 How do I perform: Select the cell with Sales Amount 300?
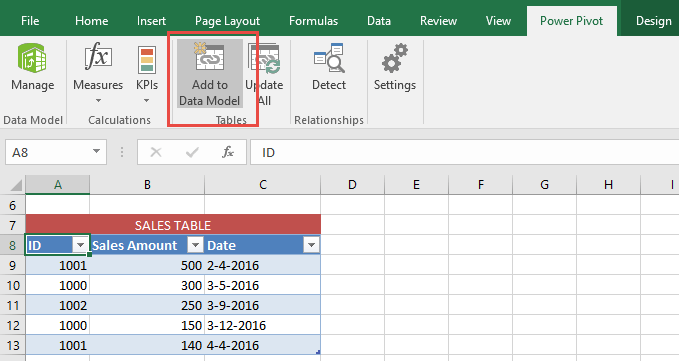[x=147, y=285]
